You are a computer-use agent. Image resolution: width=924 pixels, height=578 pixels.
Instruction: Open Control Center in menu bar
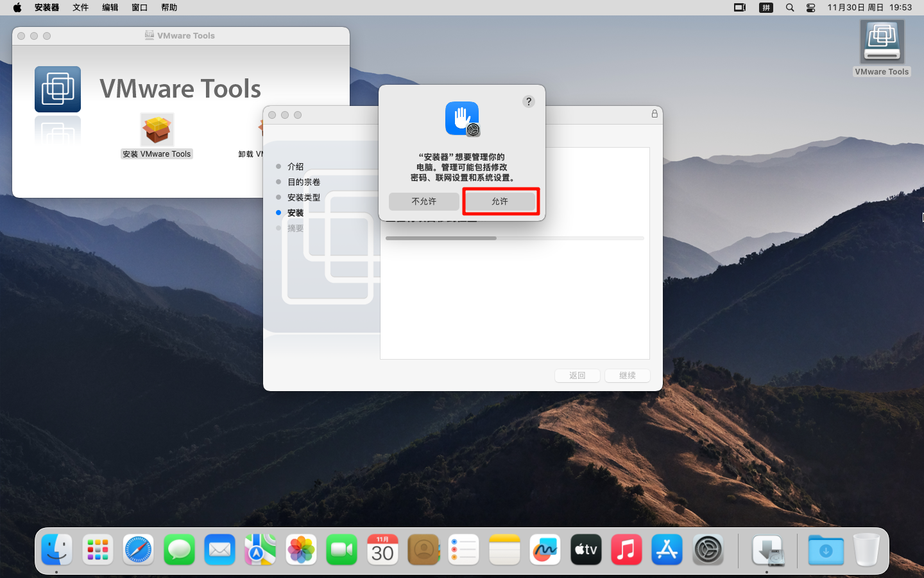tap(811, 8)
